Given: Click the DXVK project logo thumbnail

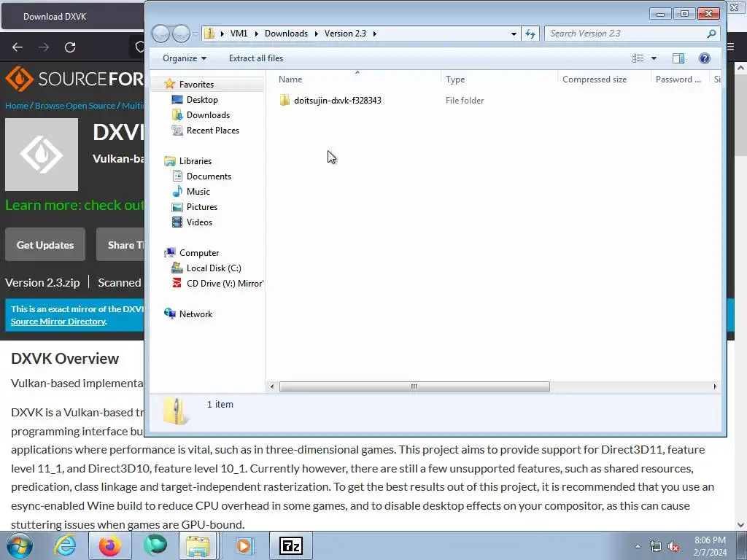Looking at the screenshot, I should [42, 155].
